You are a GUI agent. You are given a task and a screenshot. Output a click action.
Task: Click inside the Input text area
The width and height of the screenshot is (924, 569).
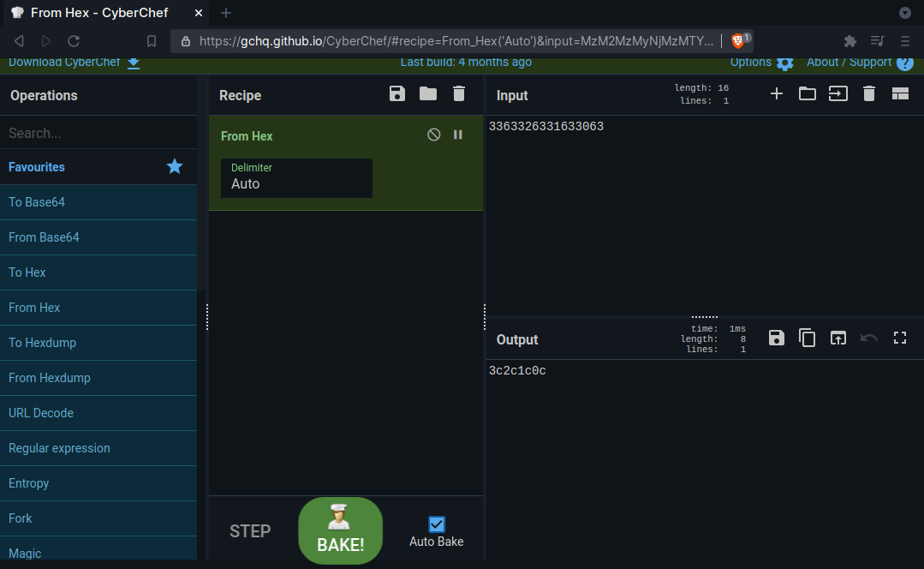(x=704, y=215)
